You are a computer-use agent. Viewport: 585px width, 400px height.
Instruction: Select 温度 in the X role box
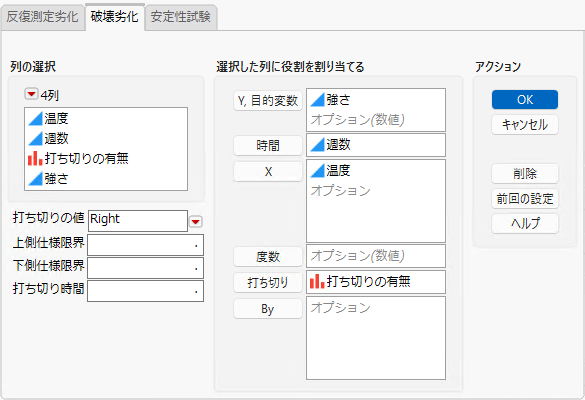tap(338, 171)
